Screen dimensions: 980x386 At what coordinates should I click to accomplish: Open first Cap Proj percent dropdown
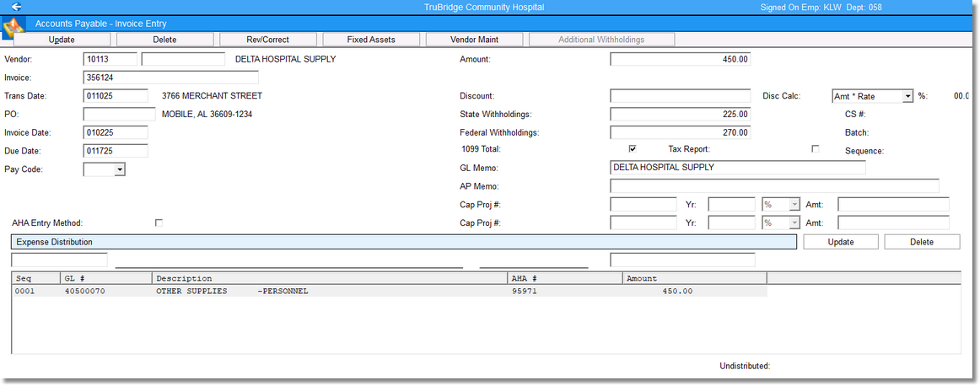coord(794,204)
